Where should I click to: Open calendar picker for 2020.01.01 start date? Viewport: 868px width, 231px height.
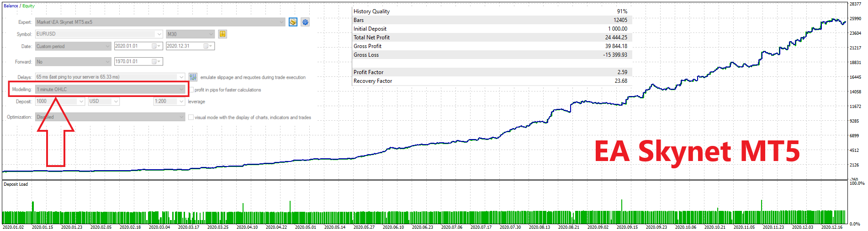click(x=156, y=46)
